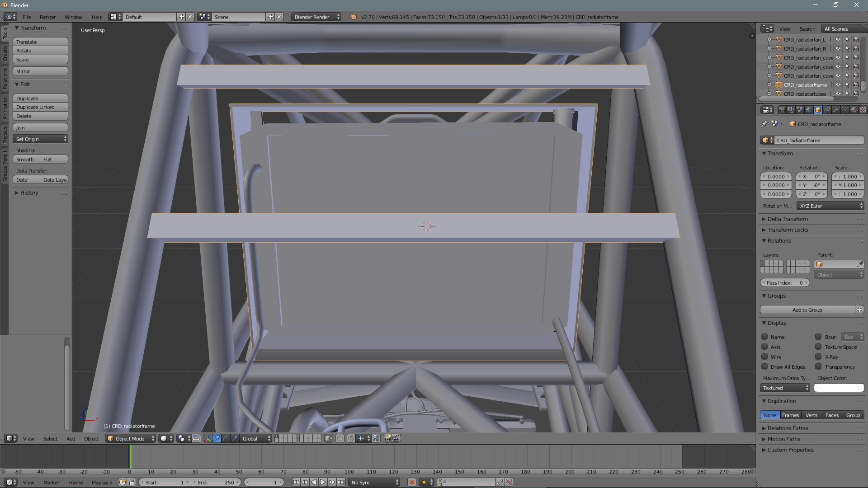This screenshot has width=868, height=488.
Task: Expand the Delta Transform panel
Action: pos(787,219)
